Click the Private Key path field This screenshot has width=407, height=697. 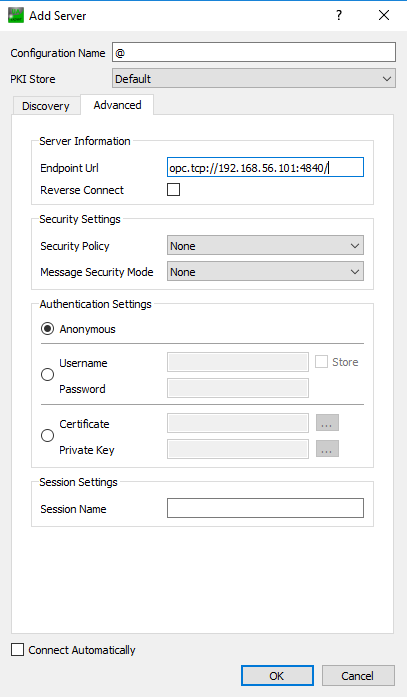pos(238,449)
